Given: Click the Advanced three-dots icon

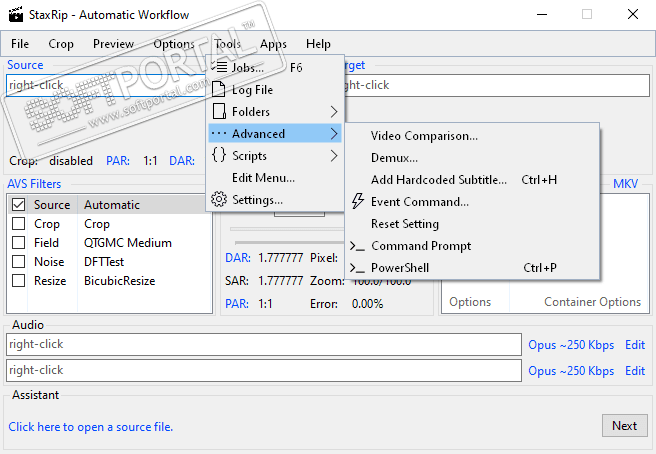Looking at the screenshot, I should (219, 133).
